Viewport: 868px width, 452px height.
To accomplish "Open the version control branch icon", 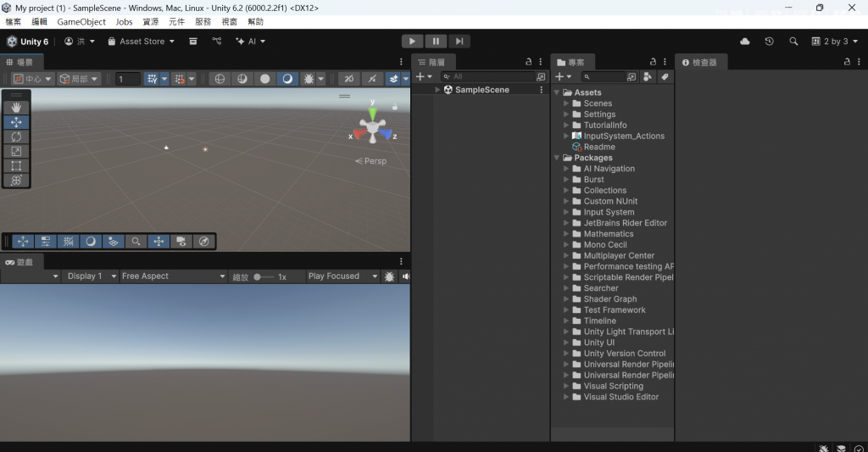I will tap(216, 42).
